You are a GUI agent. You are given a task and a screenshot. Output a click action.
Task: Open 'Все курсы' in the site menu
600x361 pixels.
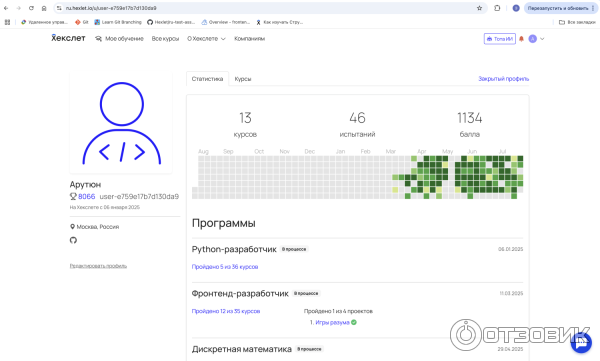coord(165,39)
